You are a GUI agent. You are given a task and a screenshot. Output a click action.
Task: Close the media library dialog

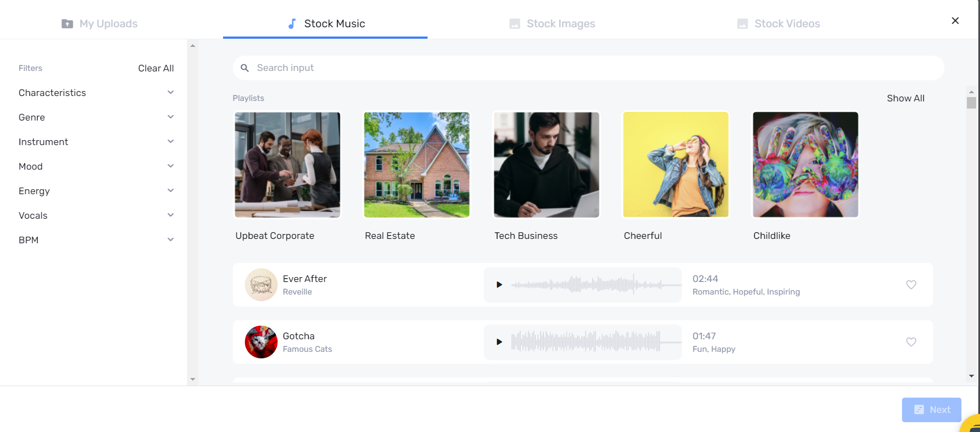click(955, 21)
